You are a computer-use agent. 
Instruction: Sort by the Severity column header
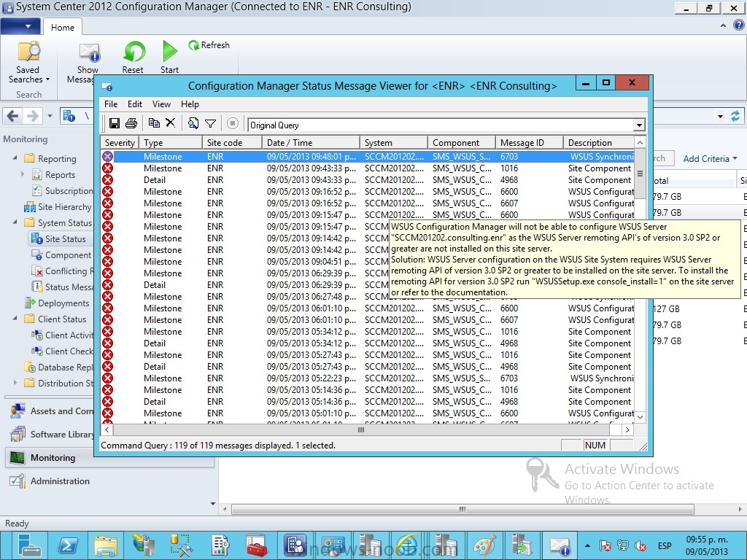(x=120, y=142)
